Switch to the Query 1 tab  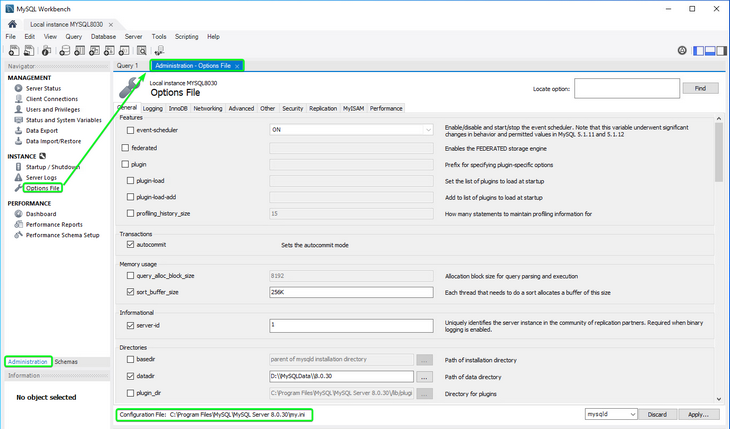128,66
